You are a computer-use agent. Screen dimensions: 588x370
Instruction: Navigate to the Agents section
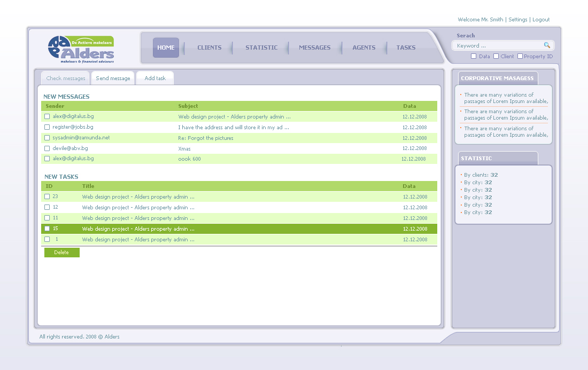(x=363, y=48)
